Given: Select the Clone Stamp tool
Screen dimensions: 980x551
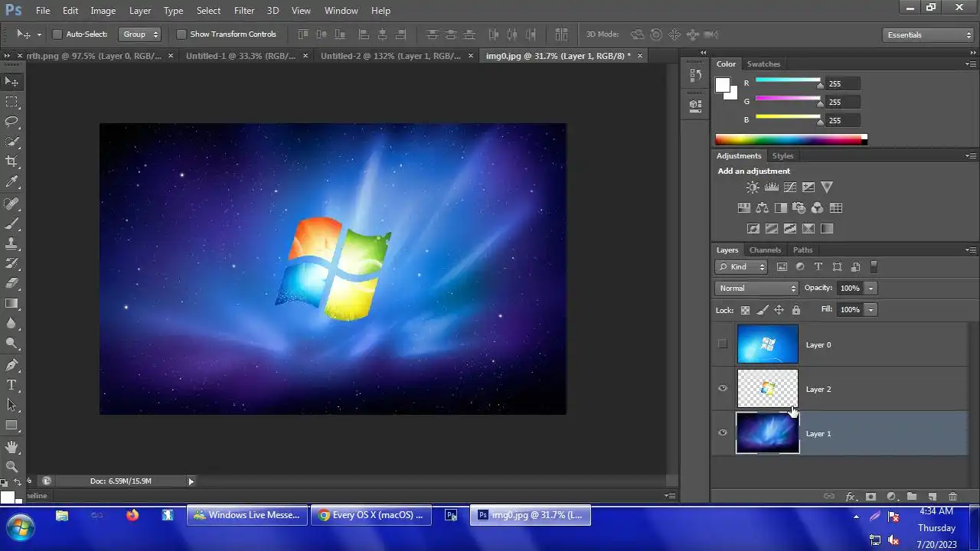Looking at the screenshot, I should click(11, 243).
